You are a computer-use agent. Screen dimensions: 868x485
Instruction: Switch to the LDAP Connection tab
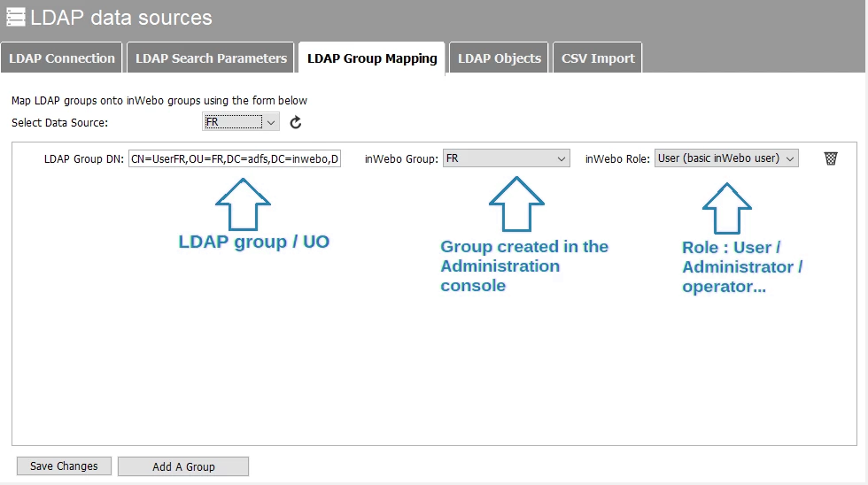[61, 58]
